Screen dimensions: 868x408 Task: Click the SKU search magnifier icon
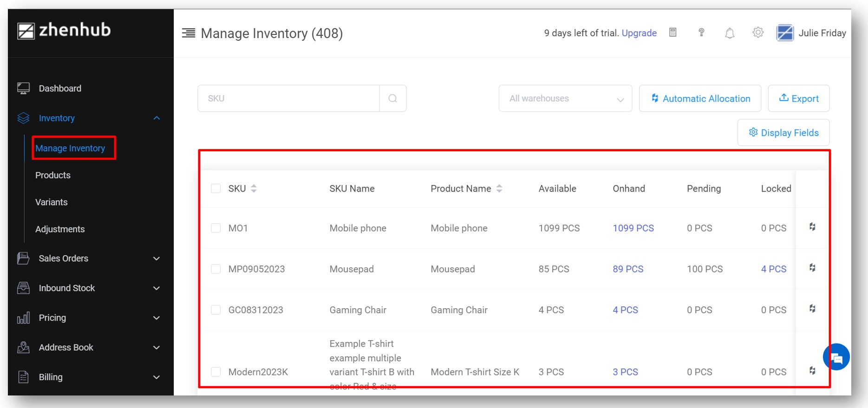[x=393, y=98]
